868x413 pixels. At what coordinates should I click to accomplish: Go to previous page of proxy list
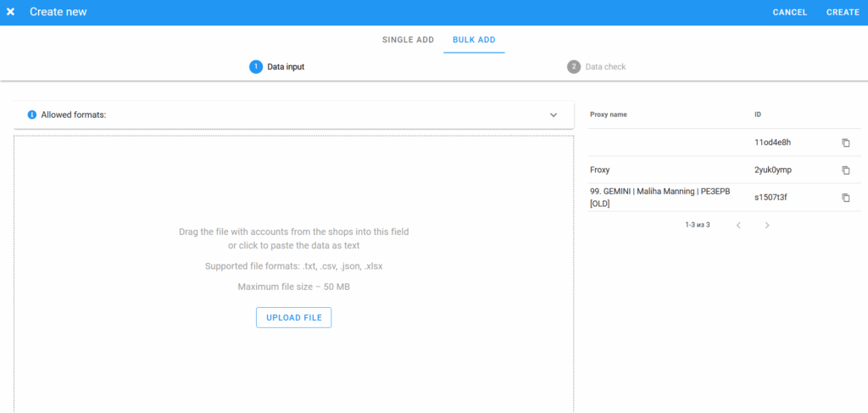(x=738, y=225)
